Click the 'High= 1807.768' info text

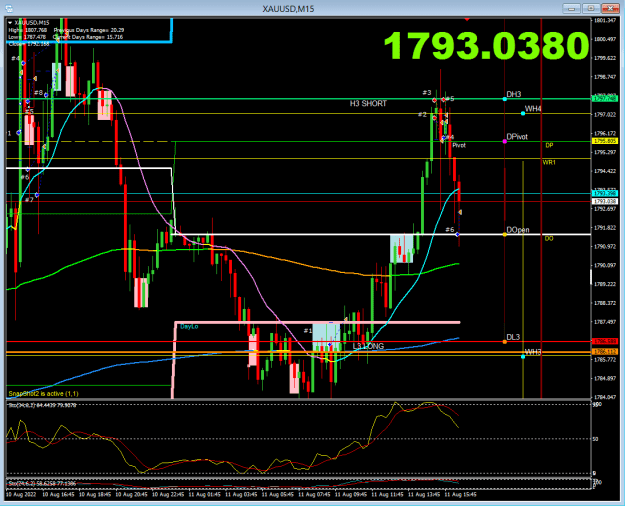pyautogui.click(x=28, y=30)
